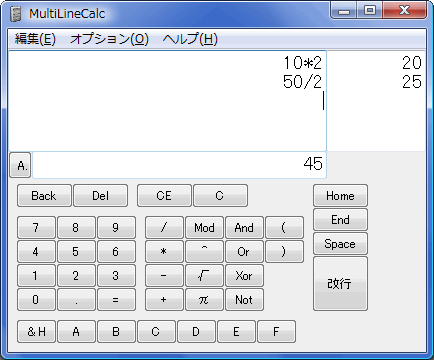Click the hex digit B key

click(116, 332)
